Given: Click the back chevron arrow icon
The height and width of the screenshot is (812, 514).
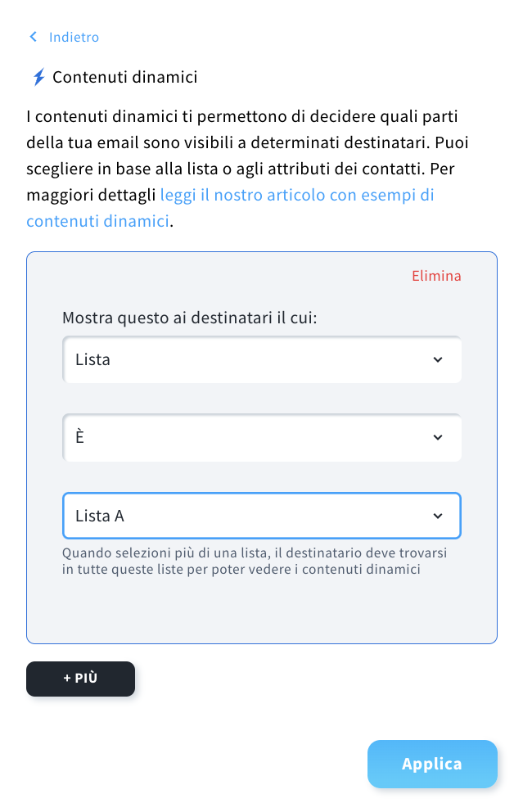Looking at the screenshot, I should (33, 37).
